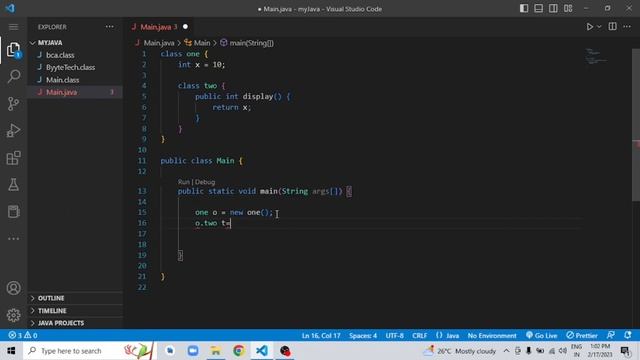This screenshot has width=640, height=360.
Task: Open the Windows Start menu
Action: click(11, 351)
